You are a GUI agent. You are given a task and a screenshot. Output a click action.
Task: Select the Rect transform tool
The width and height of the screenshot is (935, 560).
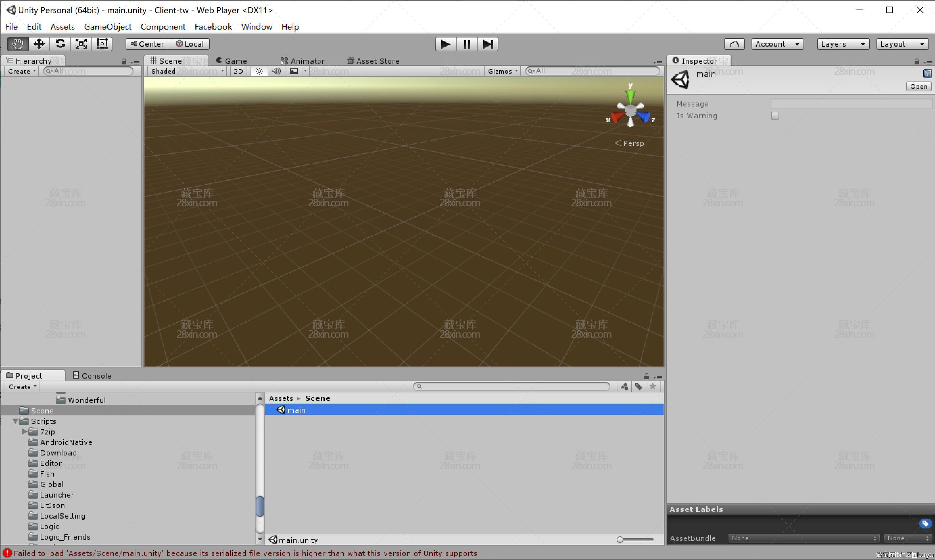[x=102, y=44]
